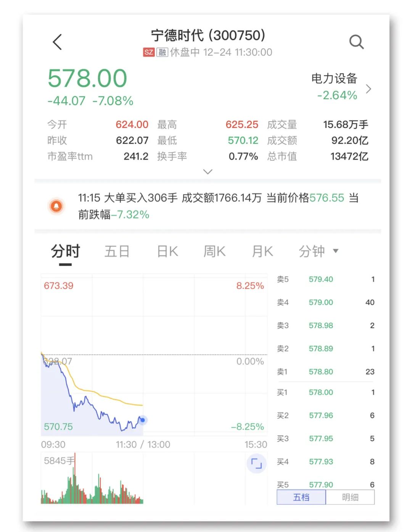
Task: Tap the sector change -2.64%
Action: (x=337, y=95)
